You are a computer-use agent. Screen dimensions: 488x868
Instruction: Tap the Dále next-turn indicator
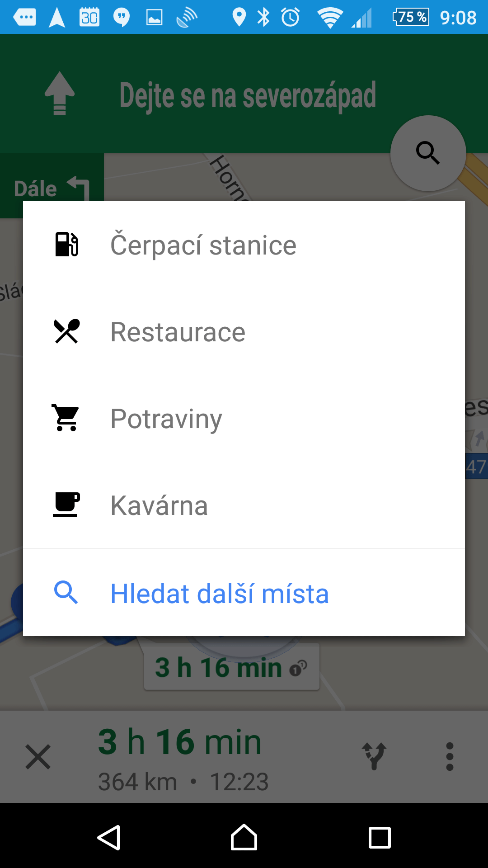(52, 186)
